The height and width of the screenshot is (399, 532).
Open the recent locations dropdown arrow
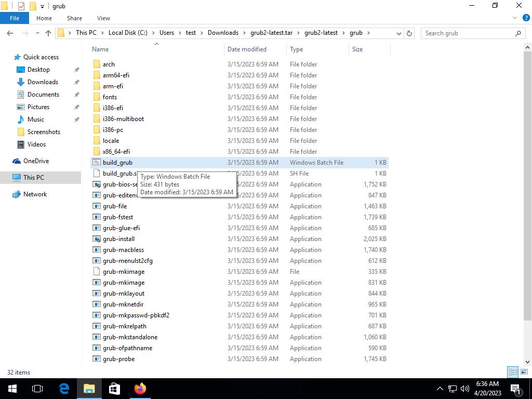click(37, 33)
